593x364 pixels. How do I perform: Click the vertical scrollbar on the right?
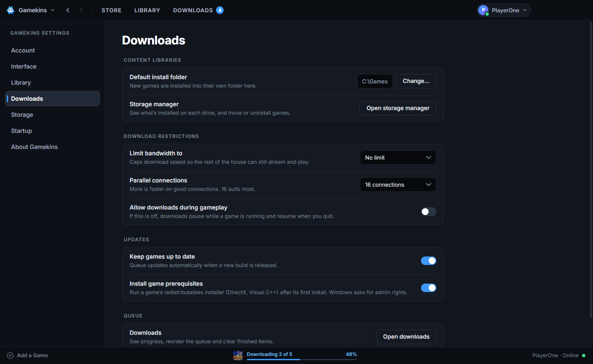coord(591,169)
